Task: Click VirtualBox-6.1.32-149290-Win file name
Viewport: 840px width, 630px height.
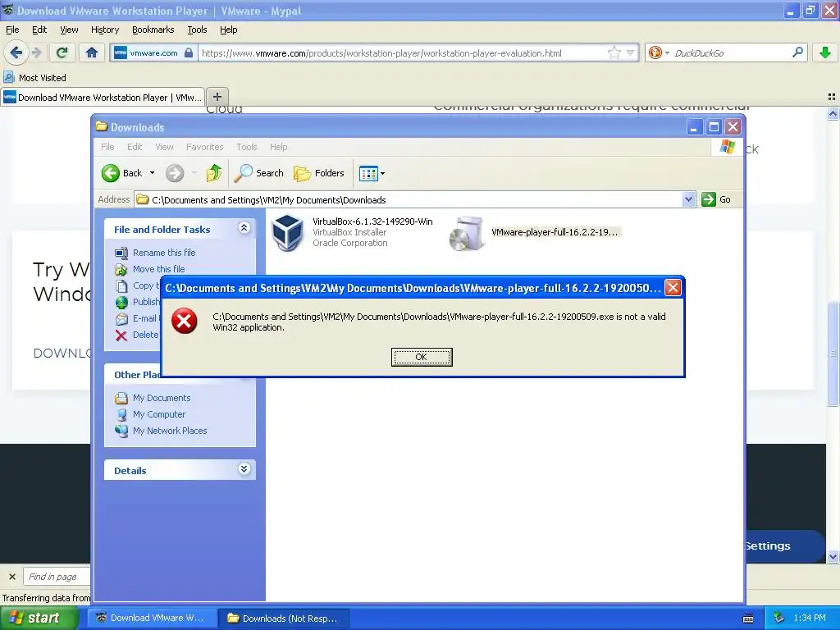Action: [372, 221]
